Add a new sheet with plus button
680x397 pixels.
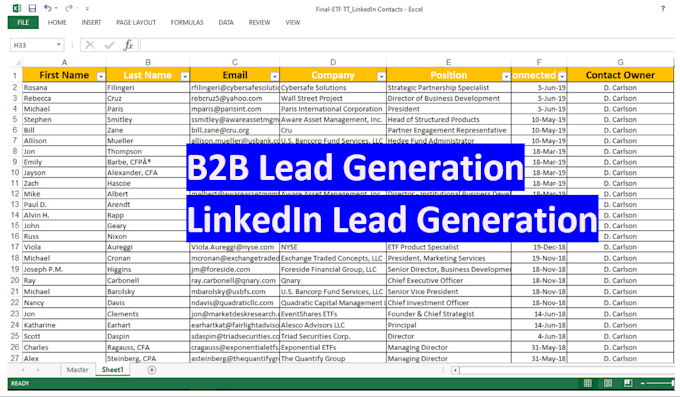[152, 370]
